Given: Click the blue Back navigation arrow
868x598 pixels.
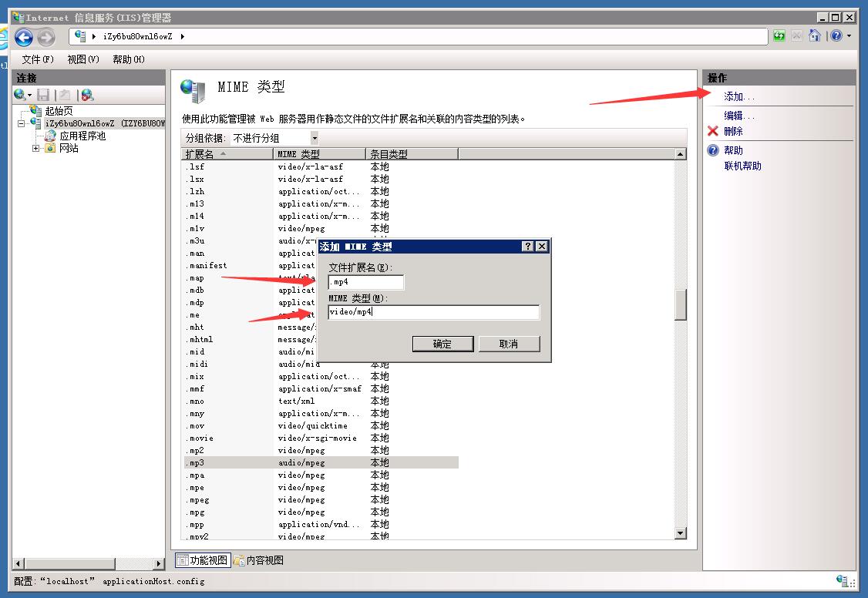Looking at the screenshot, I should coord(24,37).
